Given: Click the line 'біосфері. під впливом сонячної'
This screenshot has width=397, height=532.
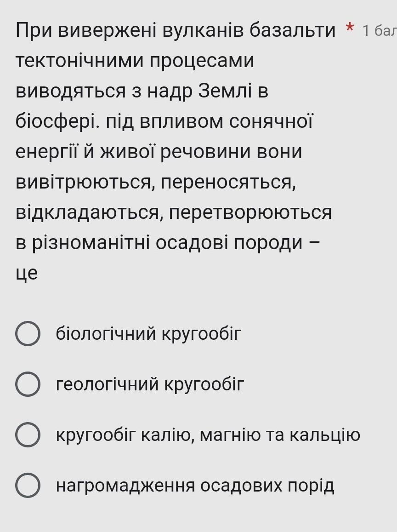Looking at the screenshot, I should (x=164, y=121).
